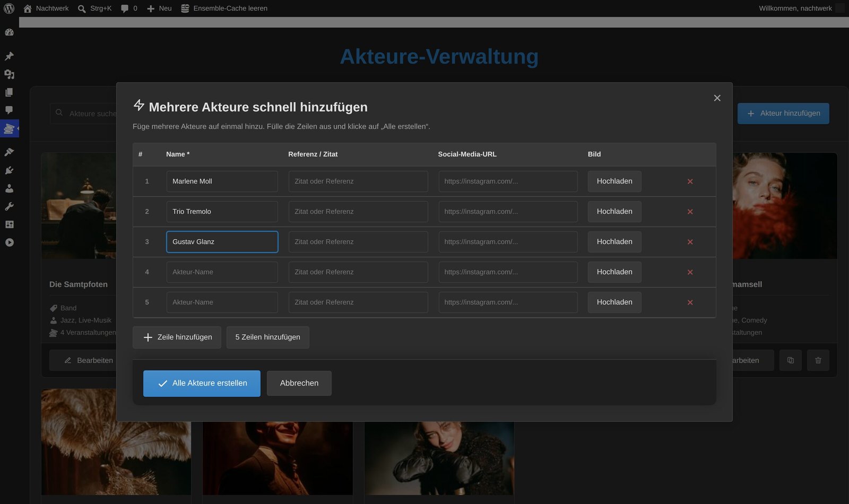The image size is (849, 504).
Task: Open the Users icon in sidebar
Action: coord(9,188)
